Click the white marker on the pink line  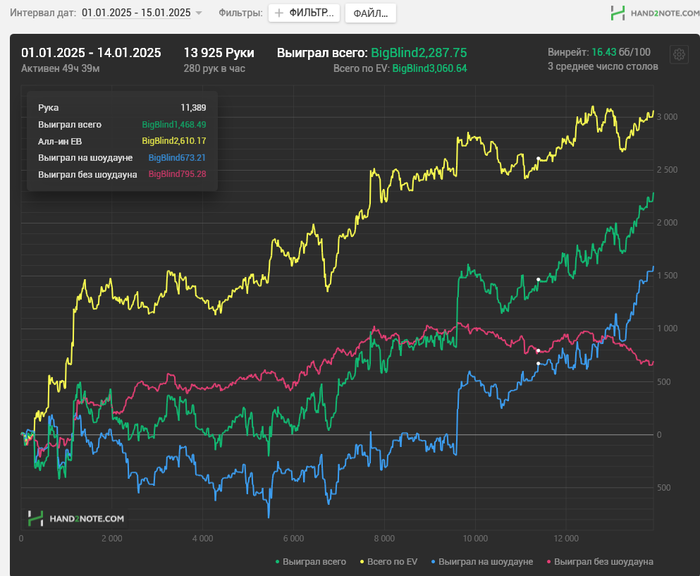538,351
